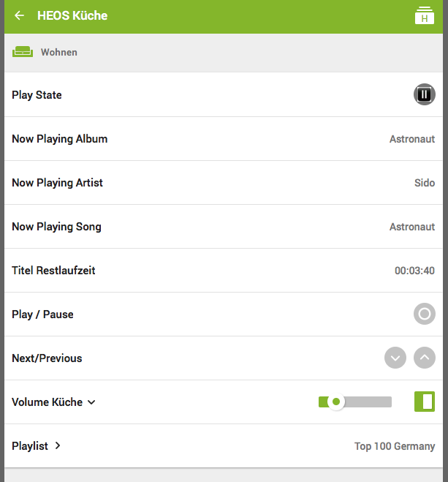Skip with the Next/Previous down arrow
Image resolution: width=448 pixels, height=482 pixels.
click(395, 358)
